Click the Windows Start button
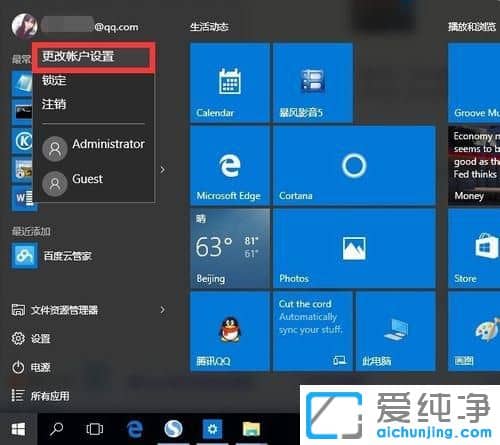The width and height of the screenshot is (500, 445). [18, 429]
